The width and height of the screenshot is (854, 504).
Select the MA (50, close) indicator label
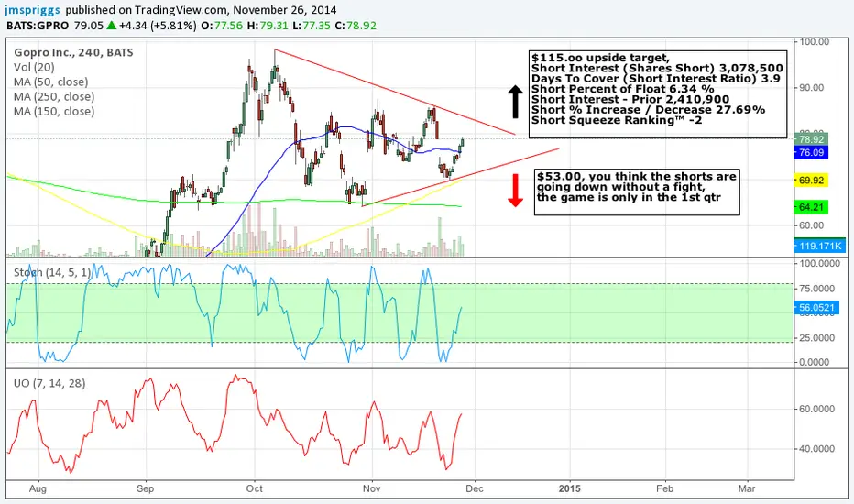[x=51, y=82]
